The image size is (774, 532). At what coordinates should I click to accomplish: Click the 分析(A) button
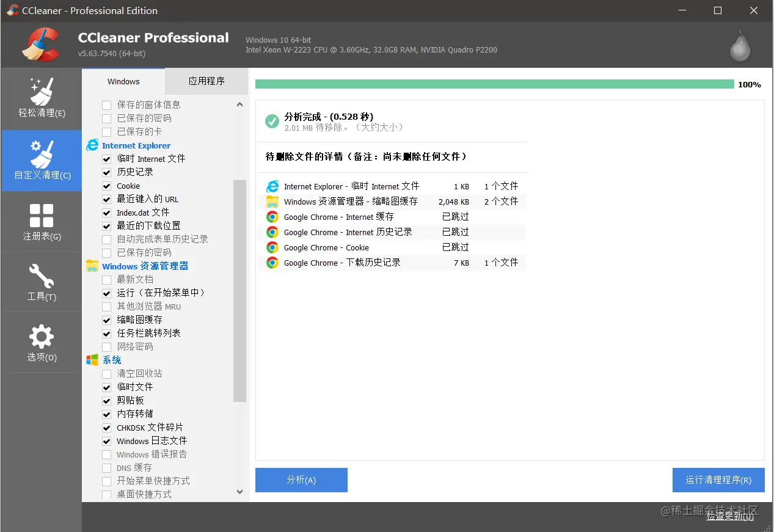click(301, 480)
